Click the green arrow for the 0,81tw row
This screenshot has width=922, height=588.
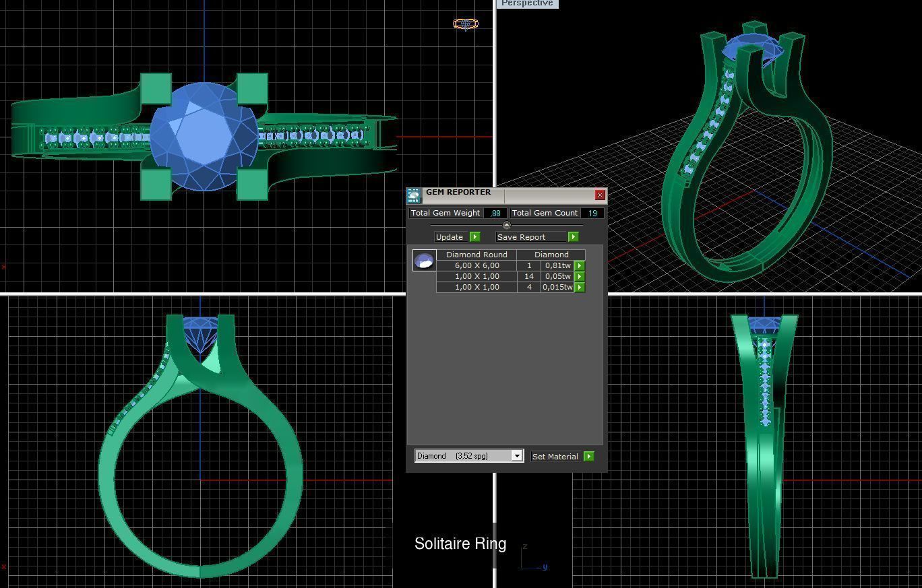pyautogui.click(x=580, y=266)
